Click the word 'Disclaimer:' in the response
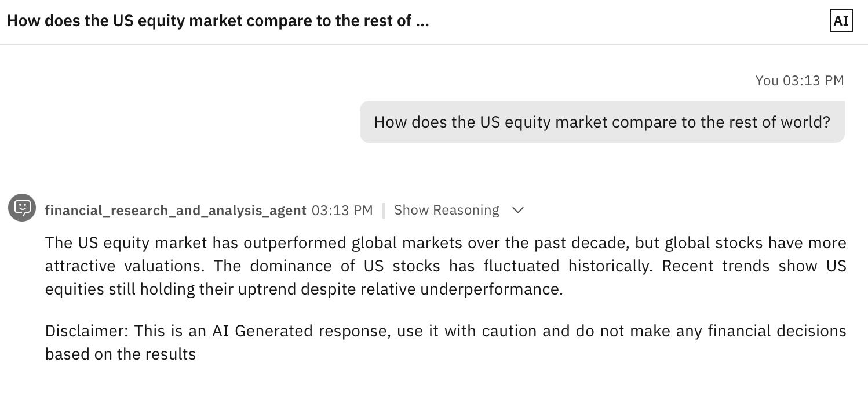868x399 pixels. coord(87,331)
